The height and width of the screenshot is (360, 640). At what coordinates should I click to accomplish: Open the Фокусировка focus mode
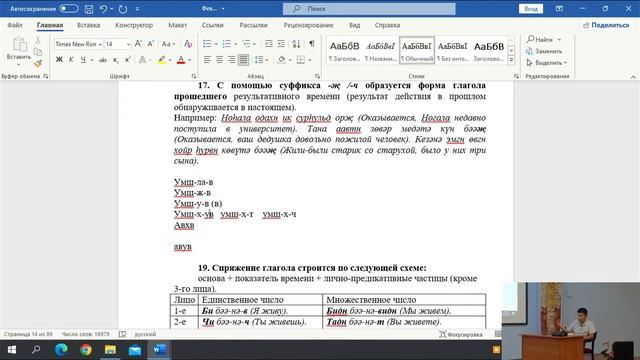[x=461, y=334]
